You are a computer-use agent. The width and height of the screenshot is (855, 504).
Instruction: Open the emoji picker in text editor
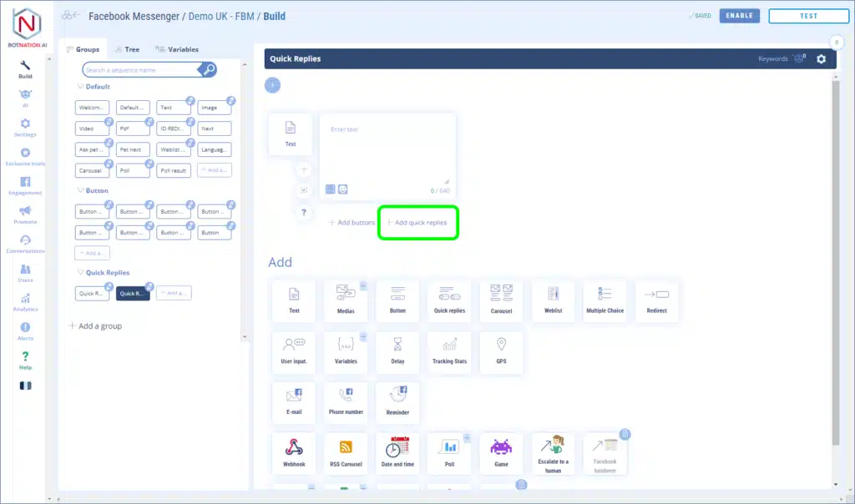click(x=343, y=189)
